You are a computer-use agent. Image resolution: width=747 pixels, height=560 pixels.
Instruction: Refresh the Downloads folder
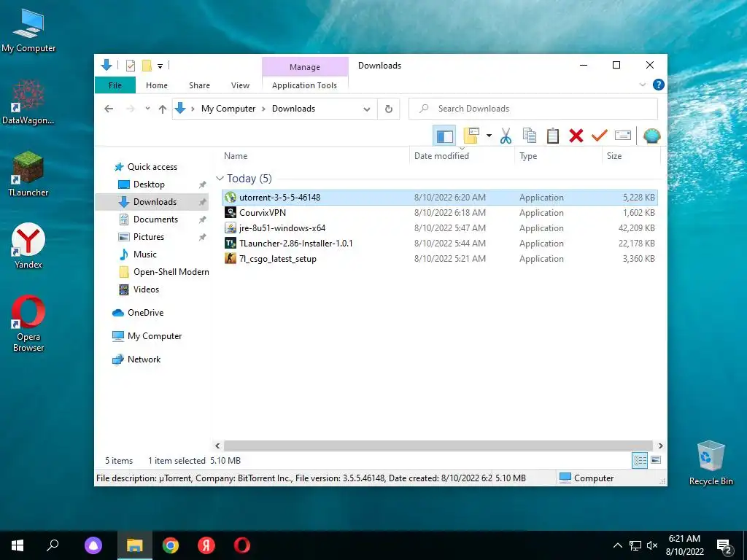pyautogui.click(x=389, y=109)
